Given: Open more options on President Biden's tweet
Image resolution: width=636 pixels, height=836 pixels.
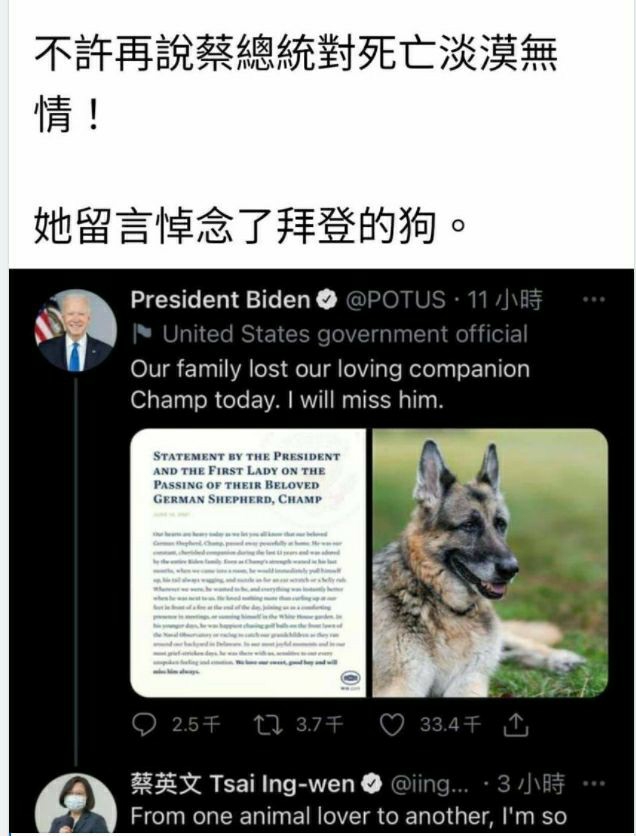Looking at the screenshot, I should pyautogui.click(x=594, y=300).
